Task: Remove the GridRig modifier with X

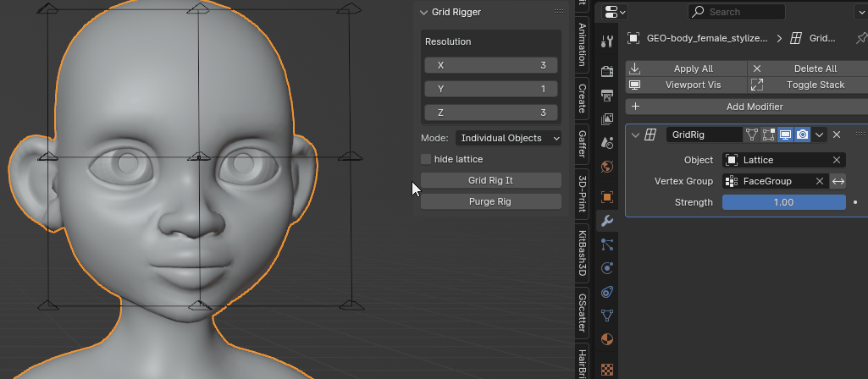Action: pyautogui.click(x=837, y=135)
